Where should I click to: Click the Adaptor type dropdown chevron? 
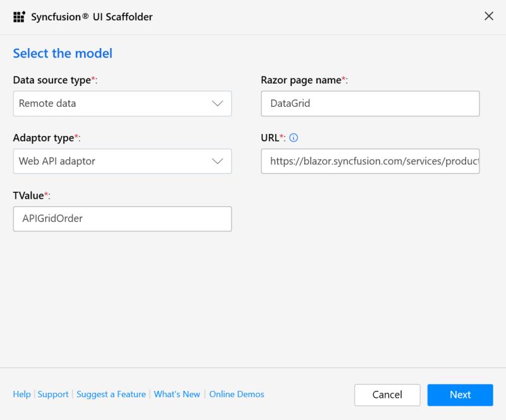pyautogui.click(x=218, y=161)
